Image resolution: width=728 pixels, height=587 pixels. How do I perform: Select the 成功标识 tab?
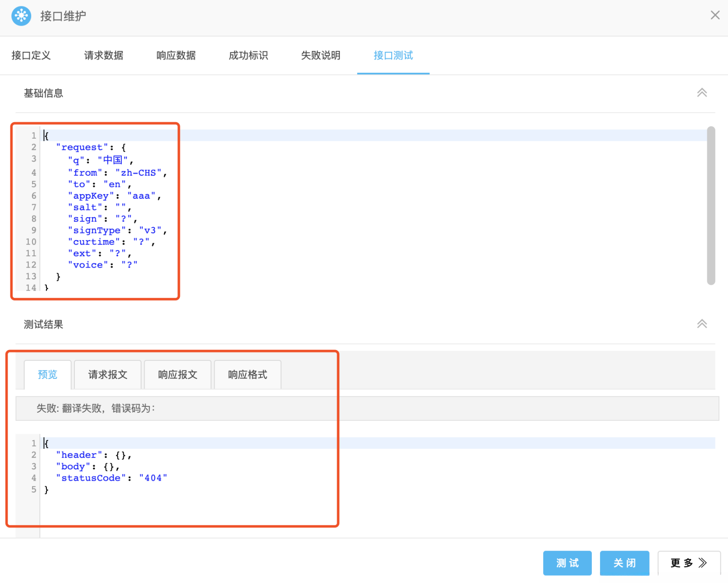(248, 55)
